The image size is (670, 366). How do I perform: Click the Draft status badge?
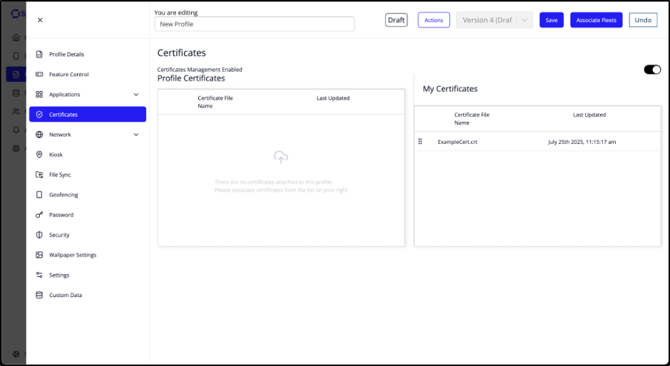(396, 20)
